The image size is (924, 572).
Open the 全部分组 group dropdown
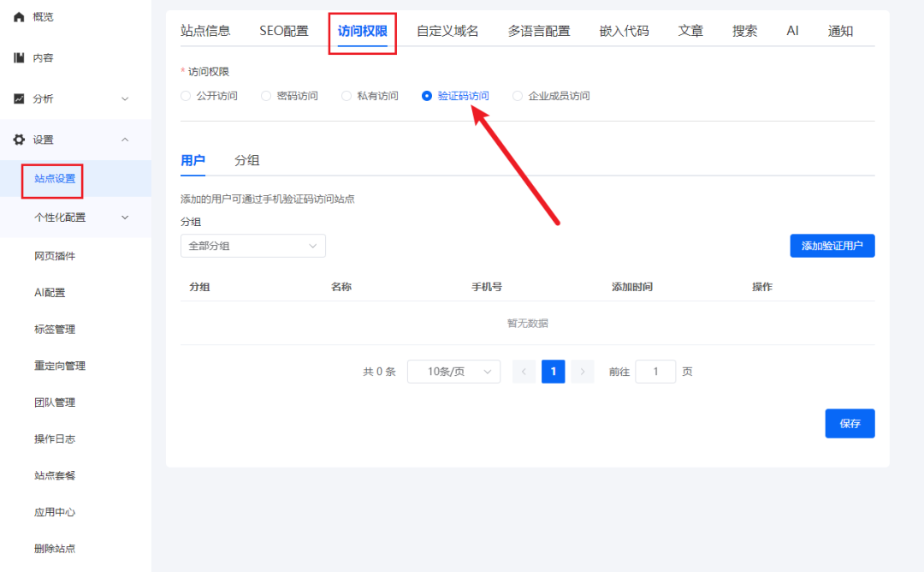coord(252,246)
